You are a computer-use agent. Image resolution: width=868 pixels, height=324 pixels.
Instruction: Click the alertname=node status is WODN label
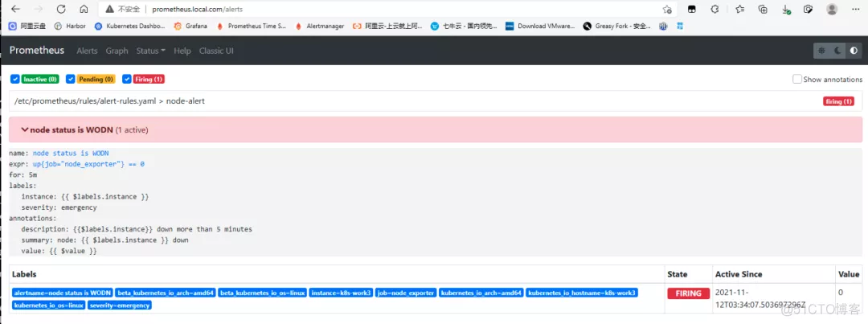coord(63,293)
